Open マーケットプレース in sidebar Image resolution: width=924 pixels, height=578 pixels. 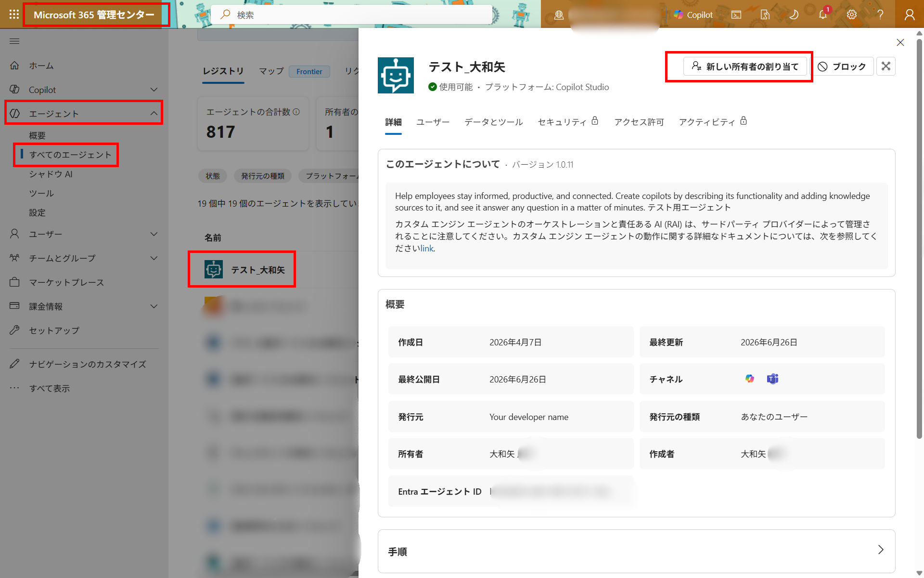(x=66, y=282)
